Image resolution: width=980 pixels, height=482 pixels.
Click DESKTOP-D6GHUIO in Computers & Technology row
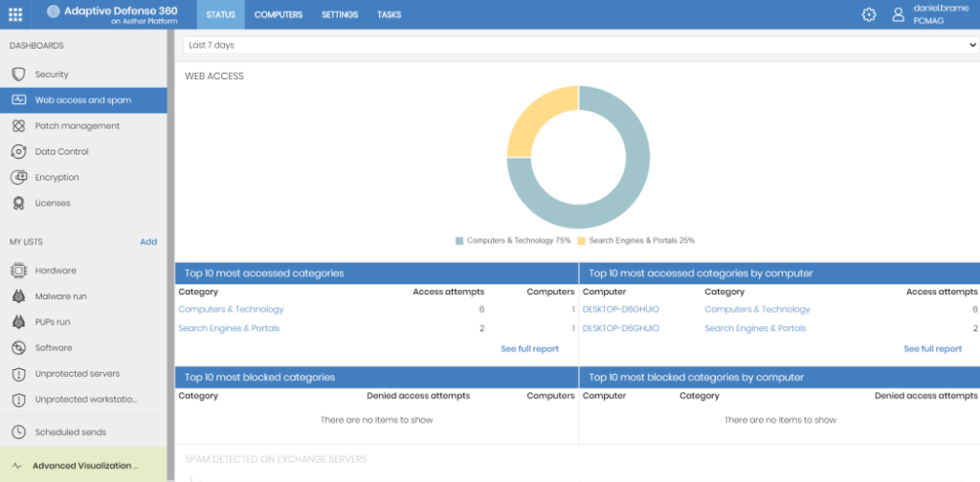tap(620, 309)
